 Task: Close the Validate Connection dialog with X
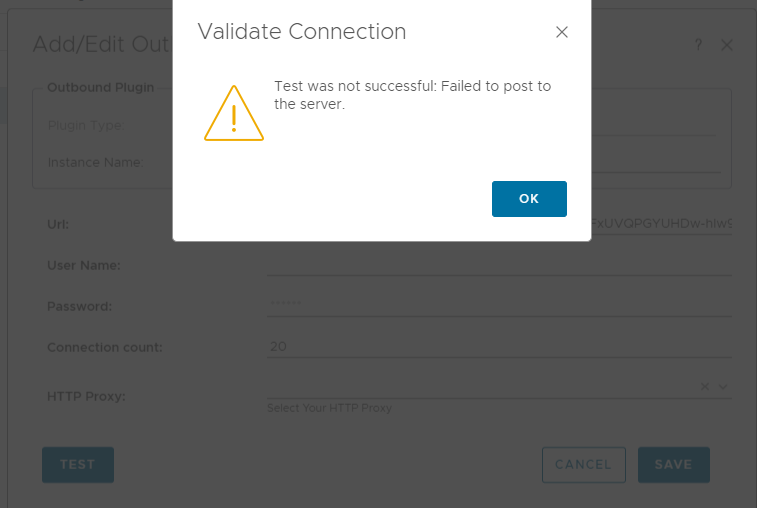tap(562, 32)
